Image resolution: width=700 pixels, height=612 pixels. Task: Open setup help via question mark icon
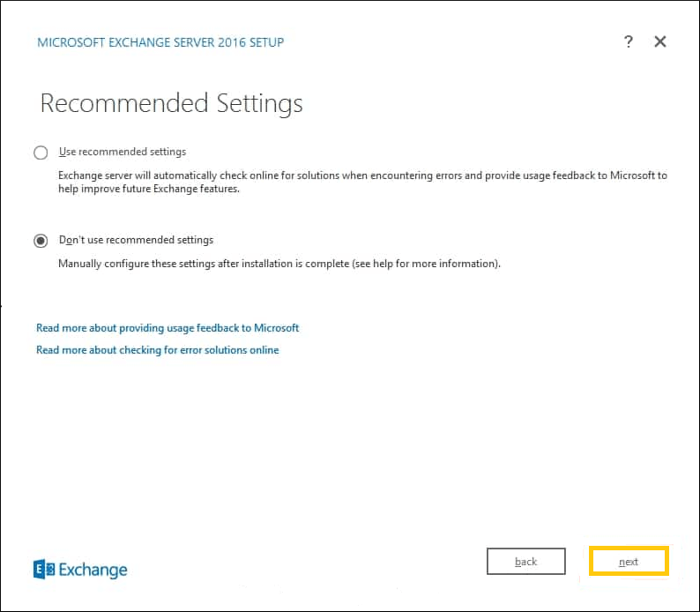click(x=628, y=41)
